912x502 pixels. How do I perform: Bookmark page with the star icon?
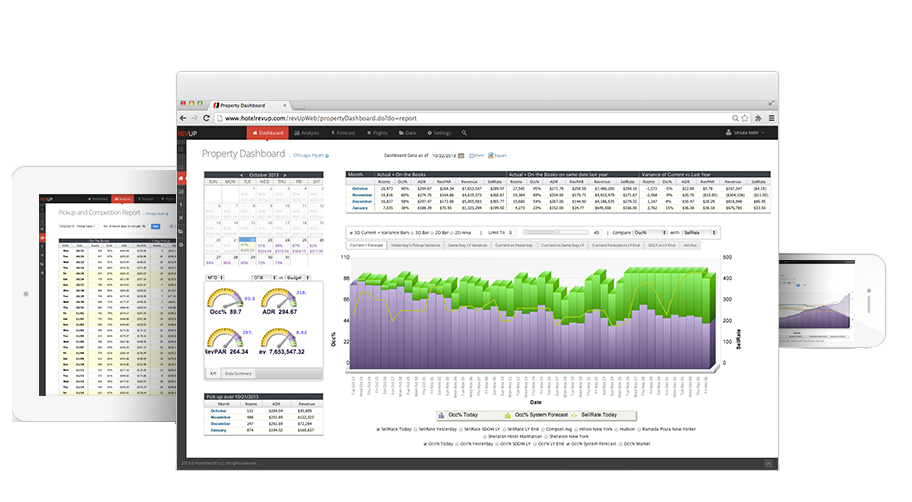[744, 118]
